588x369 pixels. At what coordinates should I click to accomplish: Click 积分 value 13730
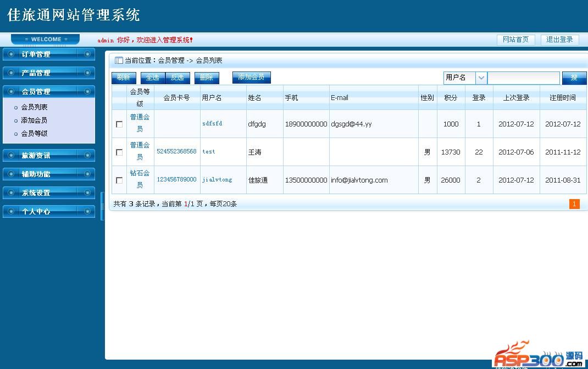[451, 152]
